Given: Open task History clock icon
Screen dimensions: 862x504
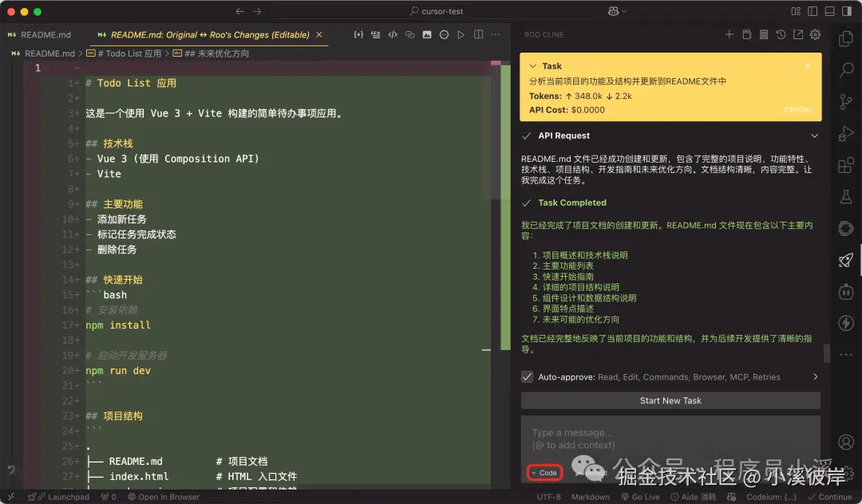Looking at the screenshot, I should 781,34.
